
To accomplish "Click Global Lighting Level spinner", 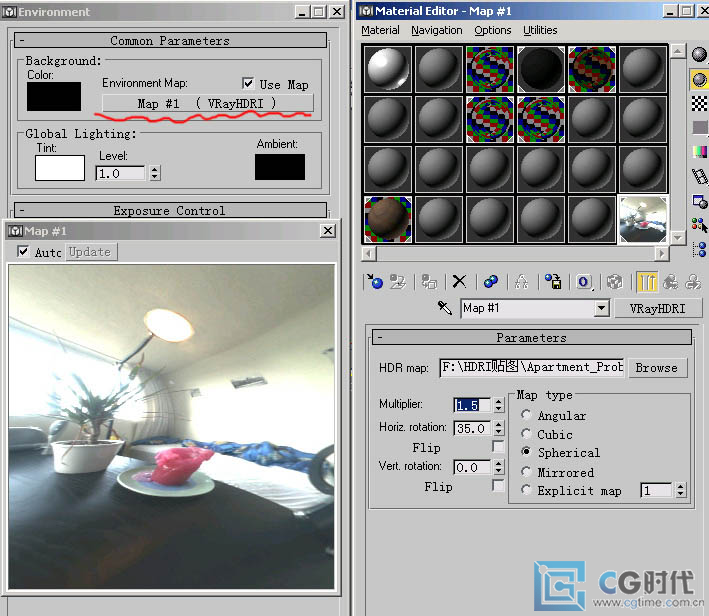I will coord(155,173).
